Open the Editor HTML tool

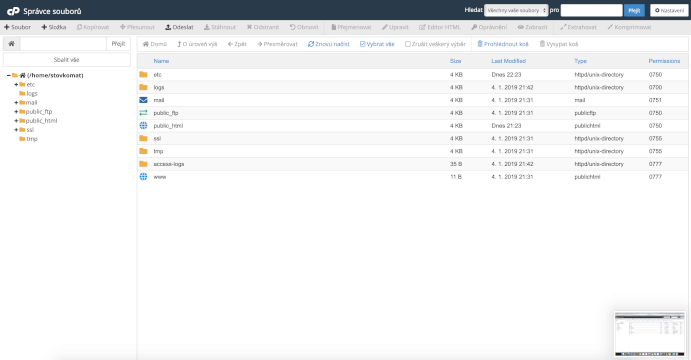(x=440, y=27)
